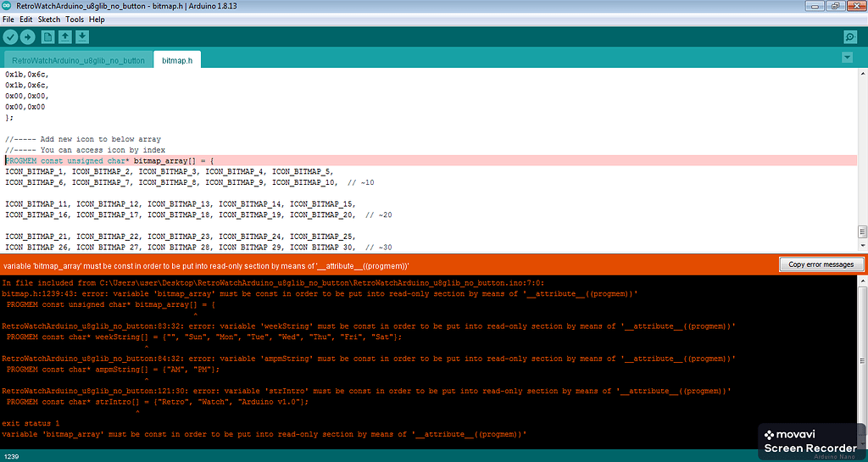
Task: Click the closing '};' line in editor
Action: click(9, 117)
